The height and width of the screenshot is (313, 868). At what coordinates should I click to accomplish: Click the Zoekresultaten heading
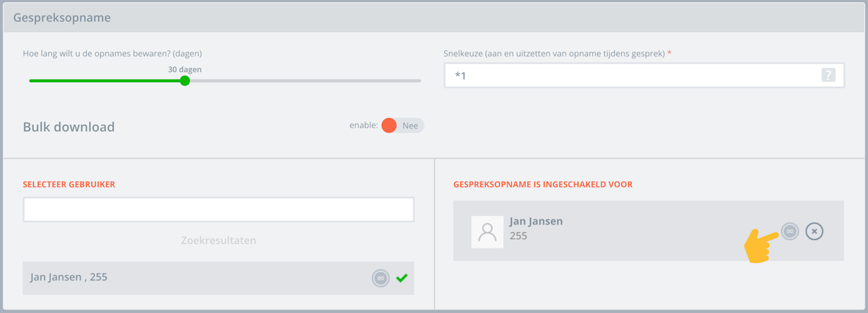tap(218, 240)
